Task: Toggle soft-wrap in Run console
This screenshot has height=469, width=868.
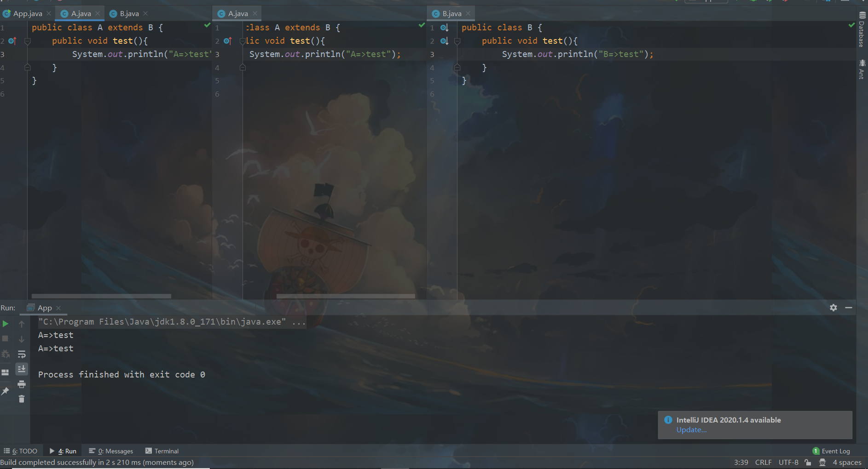Action: tap(22, 354)
